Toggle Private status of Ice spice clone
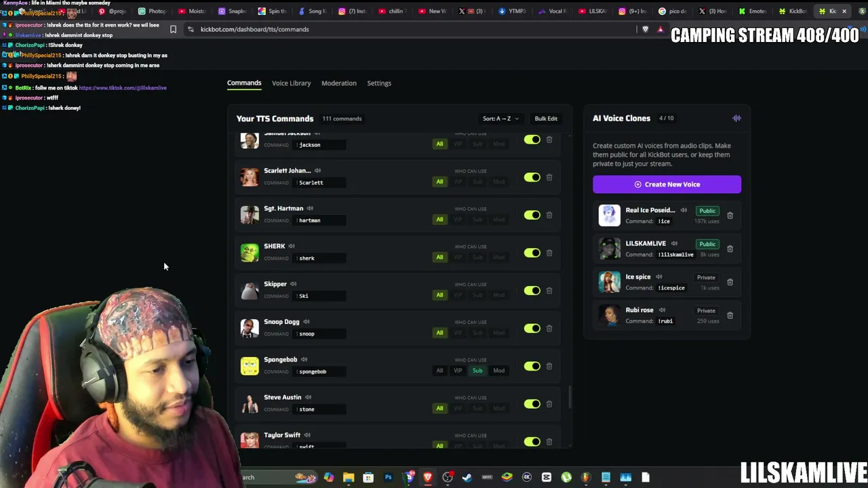Screen dimensions: 868x488 (x=706, y=277)
